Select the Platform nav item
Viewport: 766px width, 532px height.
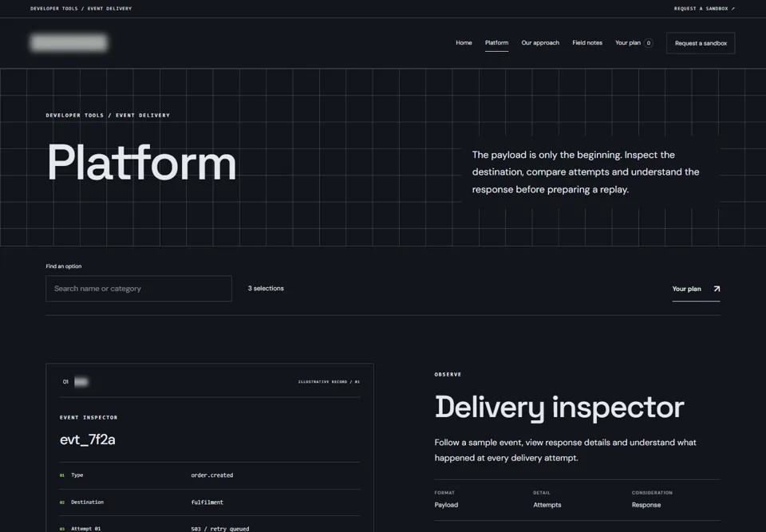496,43
